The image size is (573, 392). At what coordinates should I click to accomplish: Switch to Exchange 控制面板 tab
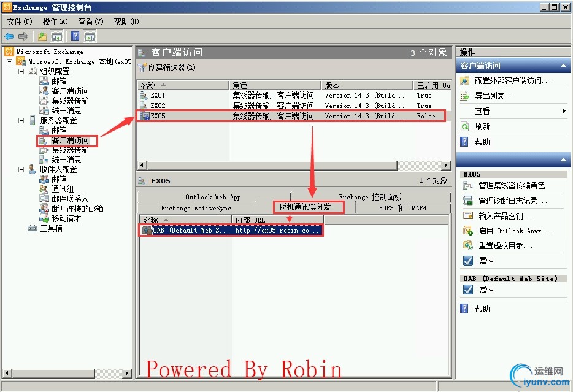point(370,197)
